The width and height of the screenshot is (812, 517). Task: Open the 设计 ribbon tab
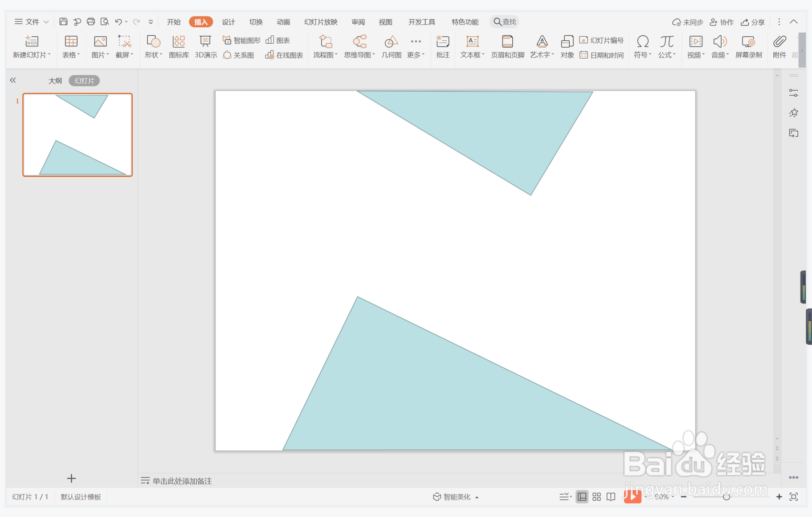(x=228, y=22)
